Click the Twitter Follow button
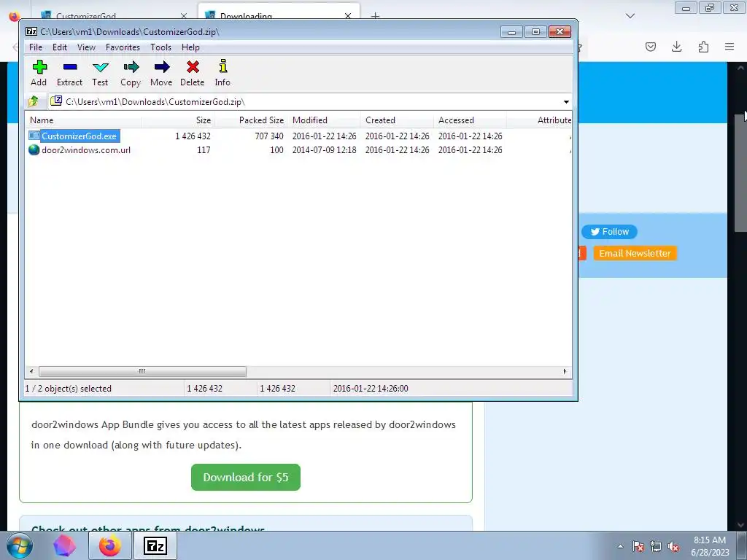The height and width of the screenshot is (560, 747). point(609,232)
